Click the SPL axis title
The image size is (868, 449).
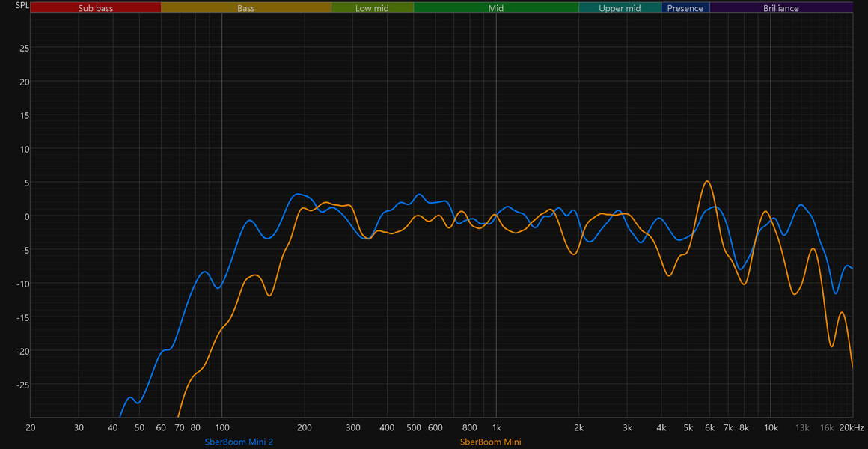[22, 6]
